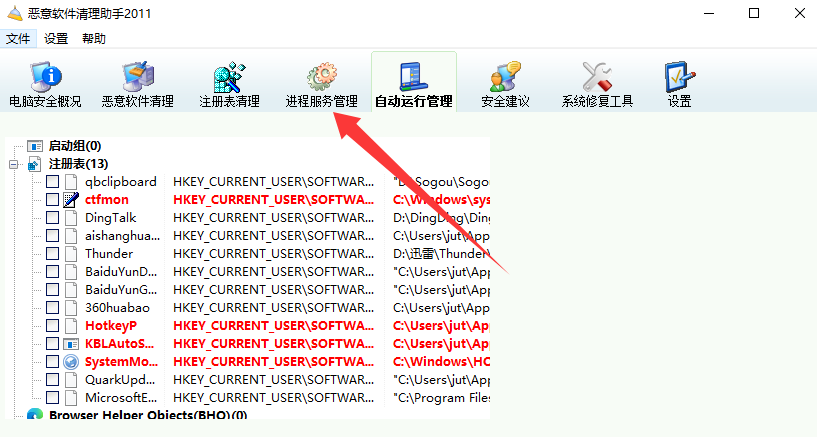Check the QuarkUpd checkbox

(x=52, y=380)
